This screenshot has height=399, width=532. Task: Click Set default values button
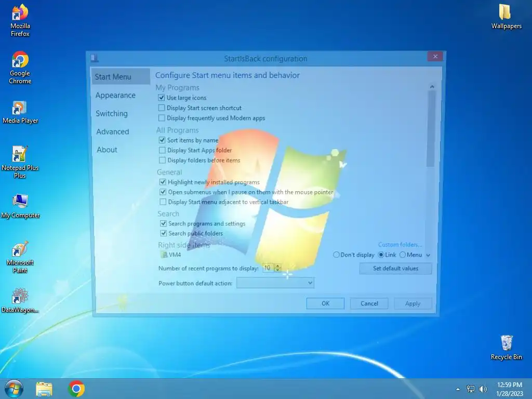coord(395,269)
